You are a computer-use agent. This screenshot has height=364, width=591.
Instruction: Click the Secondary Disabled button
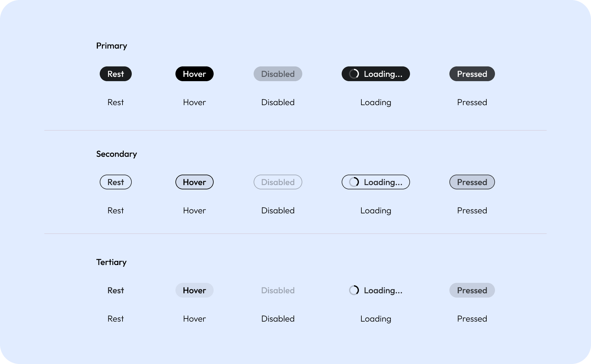(278, 182)
